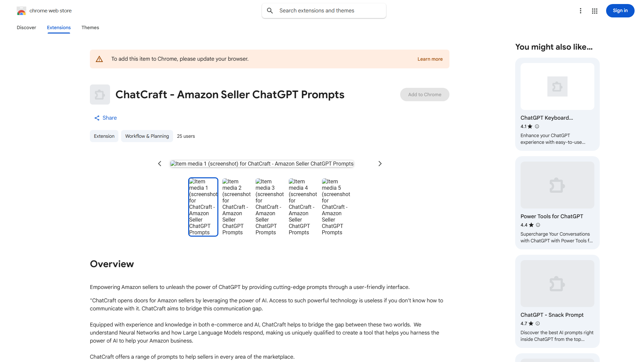The image size is (644, 362).
Task: Click the Add to Chrome button
Action: point(424,95)
